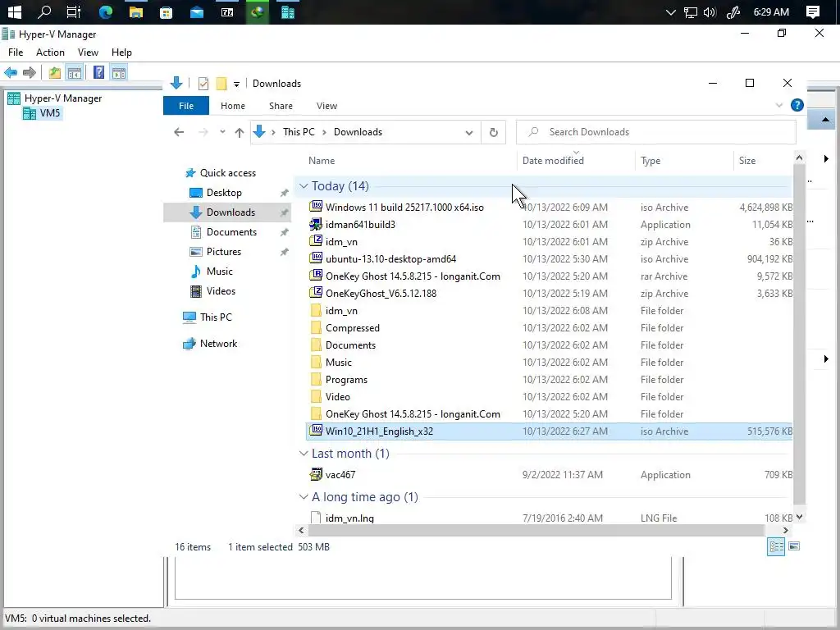Switch to Details view layout icon
This screenshot has width=840, height=630.
pos(776,546)
